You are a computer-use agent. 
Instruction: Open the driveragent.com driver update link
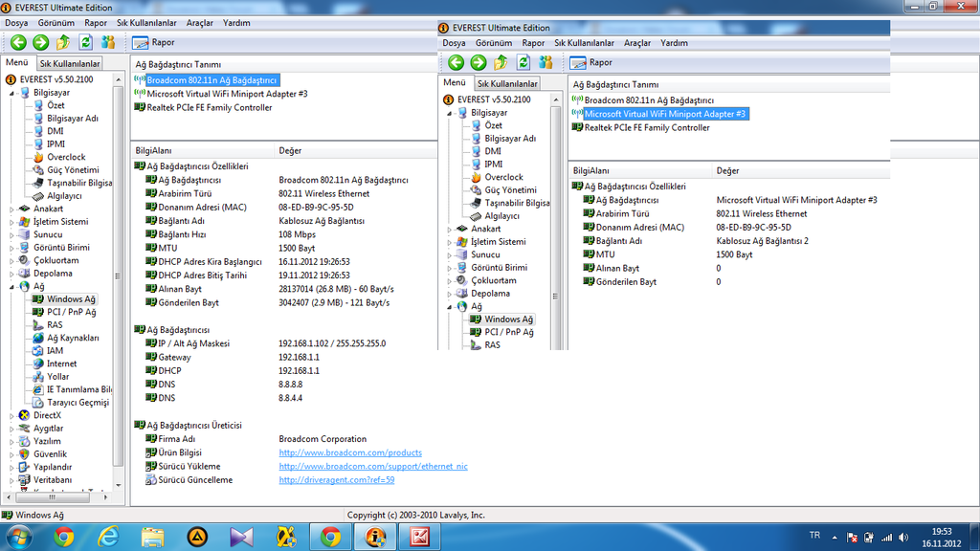pyautogui.click(x=336, y=480)
